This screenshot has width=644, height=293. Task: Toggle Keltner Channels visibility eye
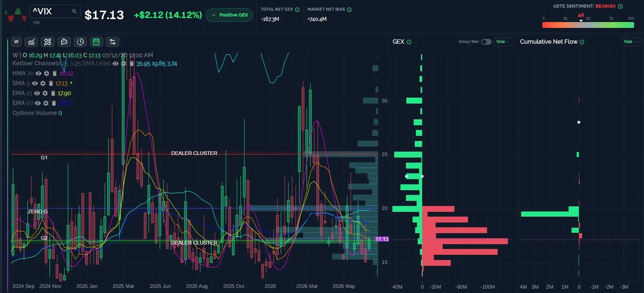[116, 64]
